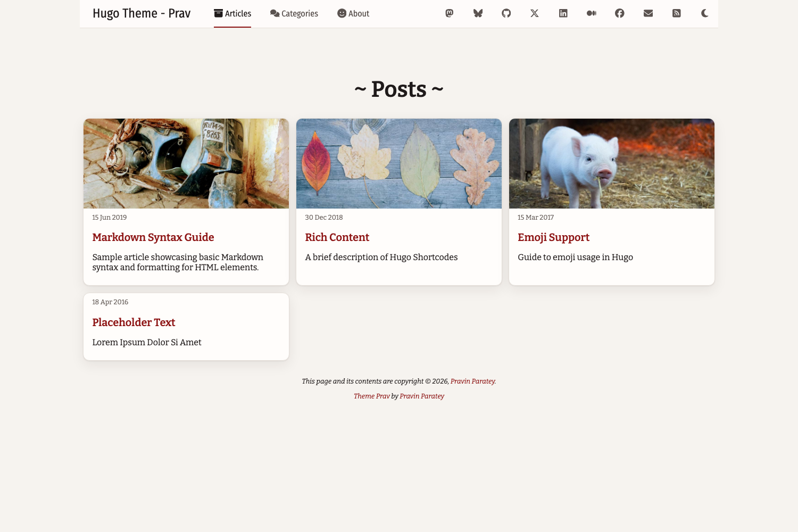Click the Hugo Theme - Prav site title

[142, 13]
